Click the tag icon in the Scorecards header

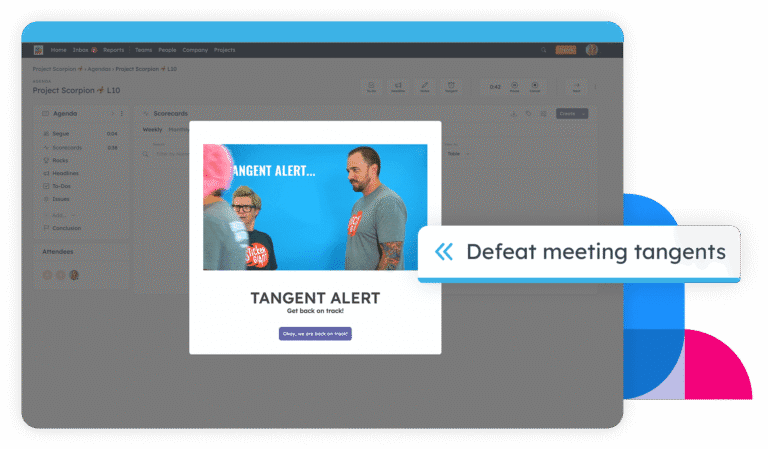(x=528, y=114)
